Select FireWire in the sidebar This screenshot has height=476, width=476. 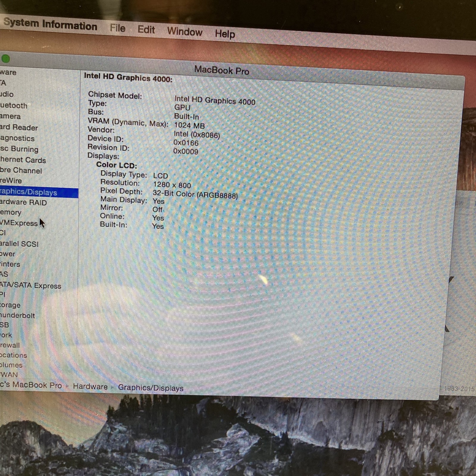(x=11, y=181)
